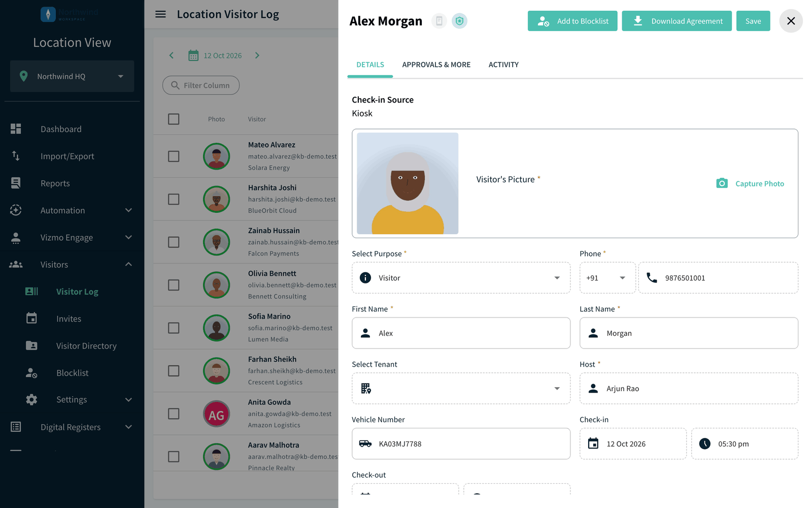Open the Northwind HQ location dropdown
Screen dimensions: 812x508
72,76
